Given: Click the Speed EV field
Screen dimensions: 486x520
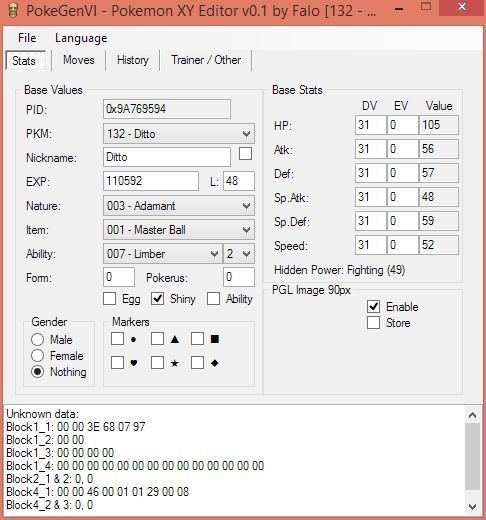Looking at the screenshot, I should [x=403, y=245].
